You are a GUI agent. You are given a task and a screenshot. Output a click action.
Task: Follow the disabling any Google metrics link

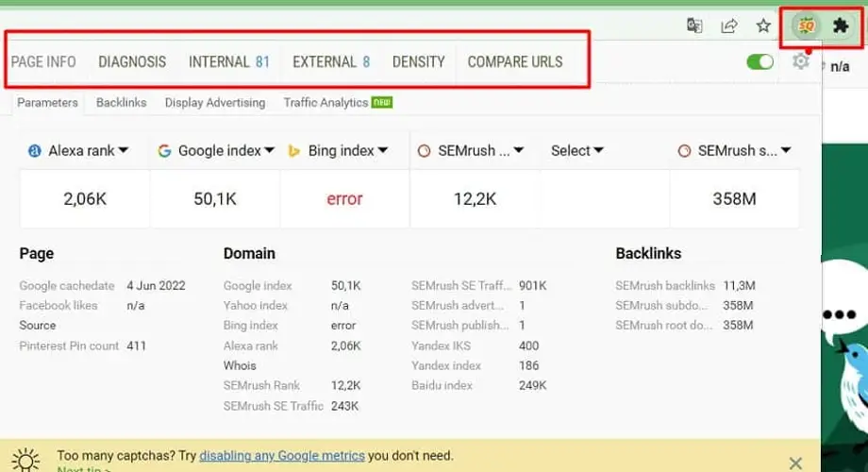coord(282,456)
